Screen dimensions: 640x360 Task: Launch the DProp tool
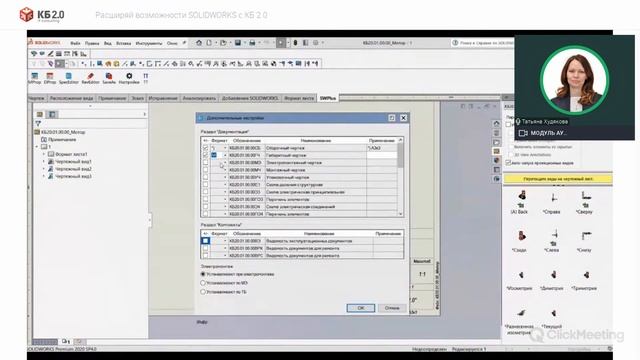point(50,78)
